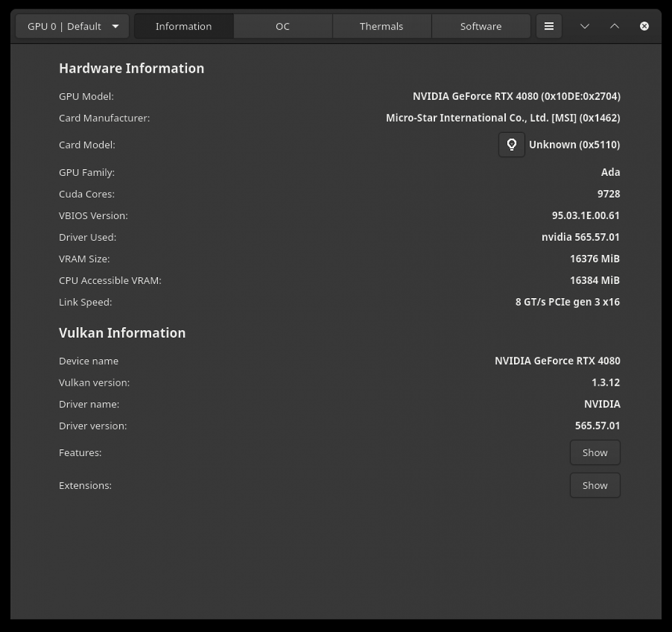This screenshot has width=672, height=632.
Task: Click the VRAM Size value '16376 MiB'
Action: 595,259
